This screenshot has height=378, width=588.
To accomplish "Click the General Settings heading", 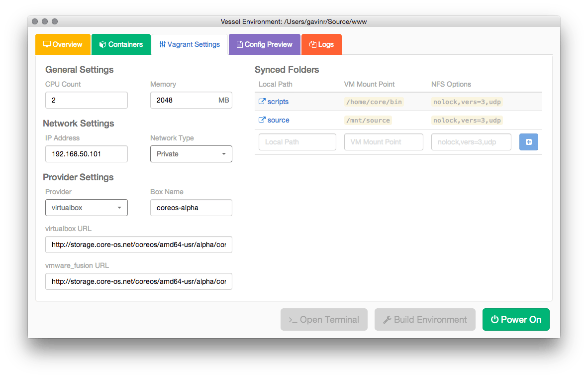I will click(80, 69).
